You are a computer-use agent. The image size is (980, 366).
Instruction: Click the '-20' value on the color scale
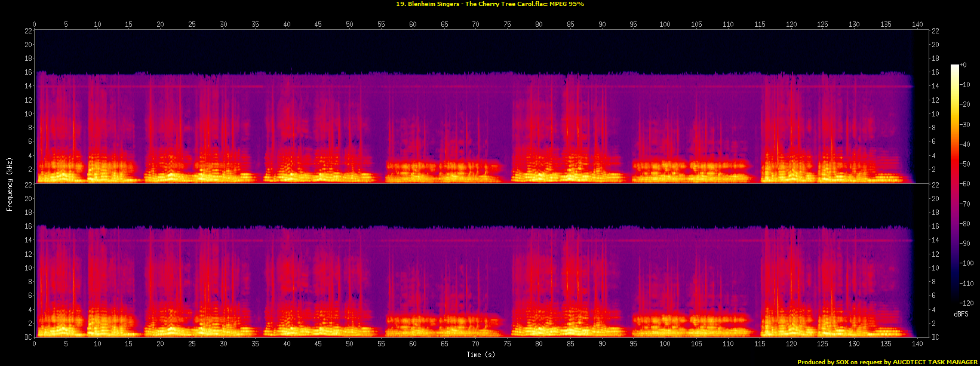[x=965, y=104]
